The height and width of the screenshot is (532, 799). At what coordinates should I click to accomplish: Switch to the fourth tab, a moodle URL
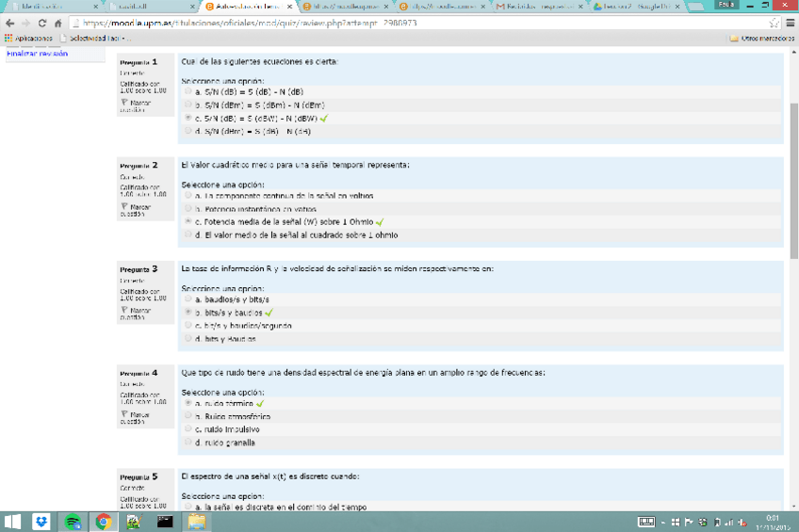click(x=346, y=7)
